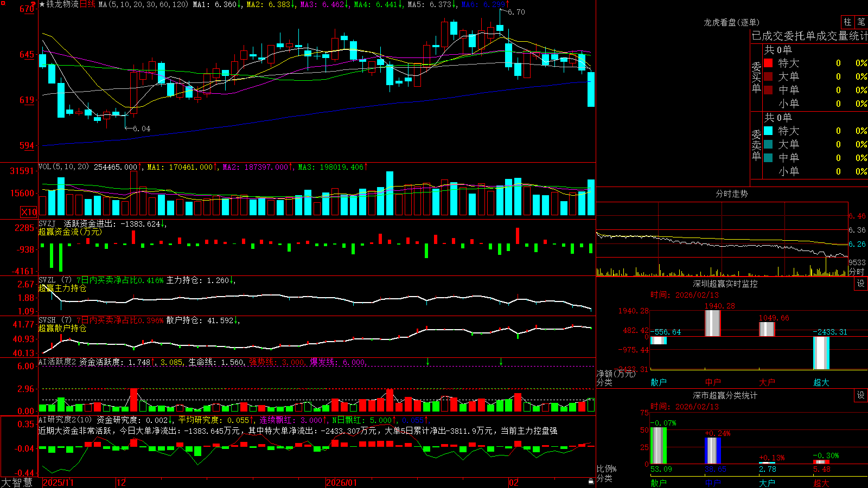Click the 委卖单 section label
The width and height of the screenshot is (868, 488).
[x=756, y=145]
